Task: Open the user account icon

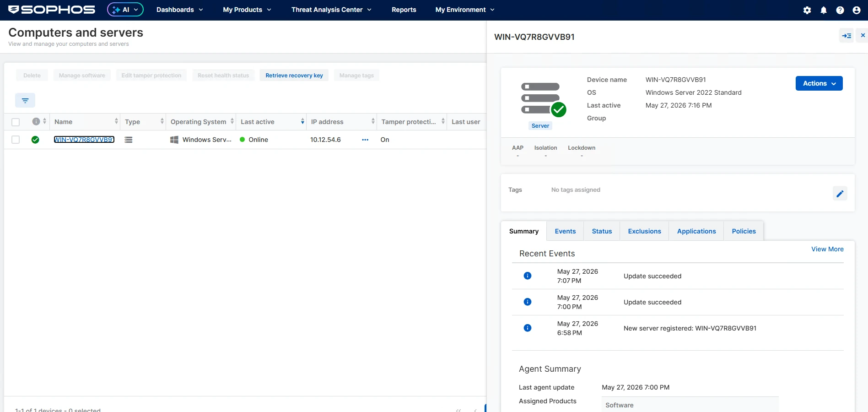Action: 857,10
